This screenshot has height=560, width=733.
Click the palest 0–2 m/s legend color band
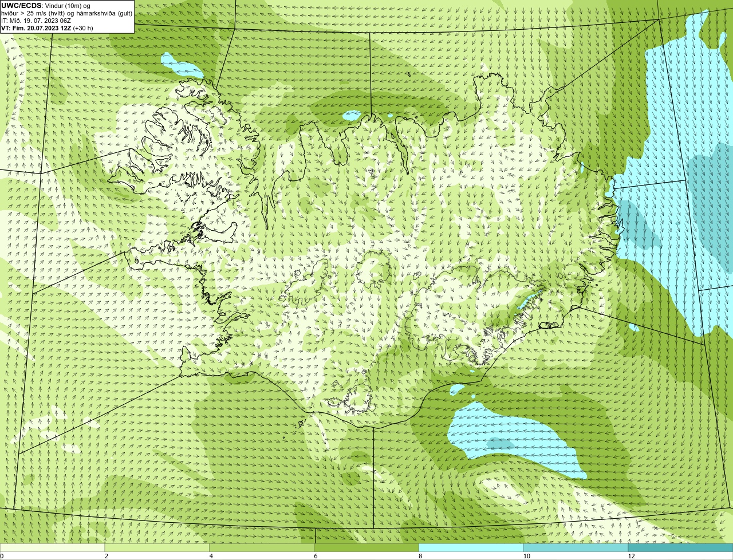[x=53, y=548]
